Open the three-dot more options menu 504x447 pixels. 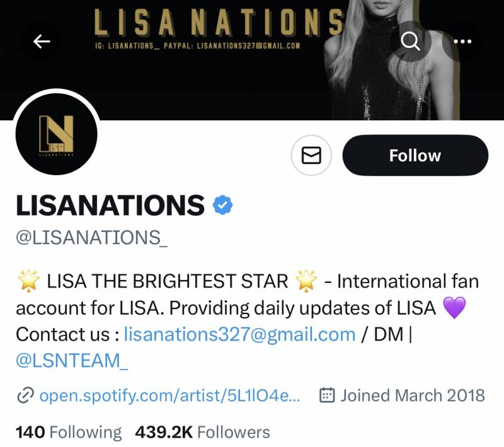pyautogui.click(x=462, y=41)
